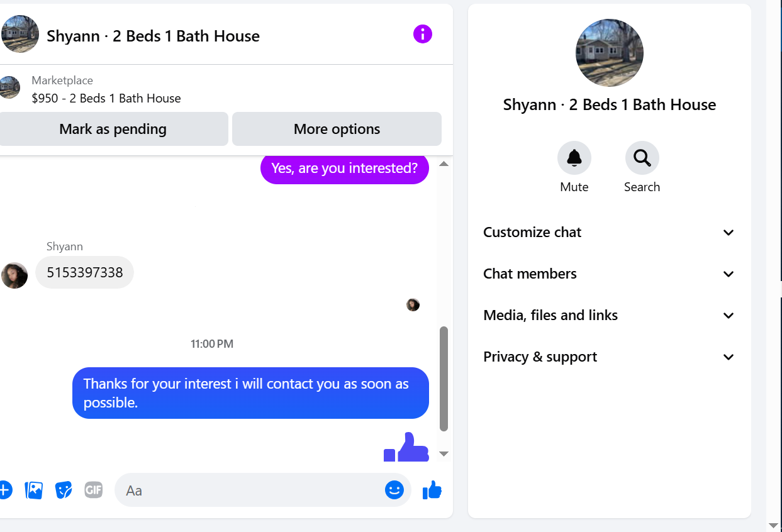Expand Chat members section
The image size is (782, 532).
[608, 274]
